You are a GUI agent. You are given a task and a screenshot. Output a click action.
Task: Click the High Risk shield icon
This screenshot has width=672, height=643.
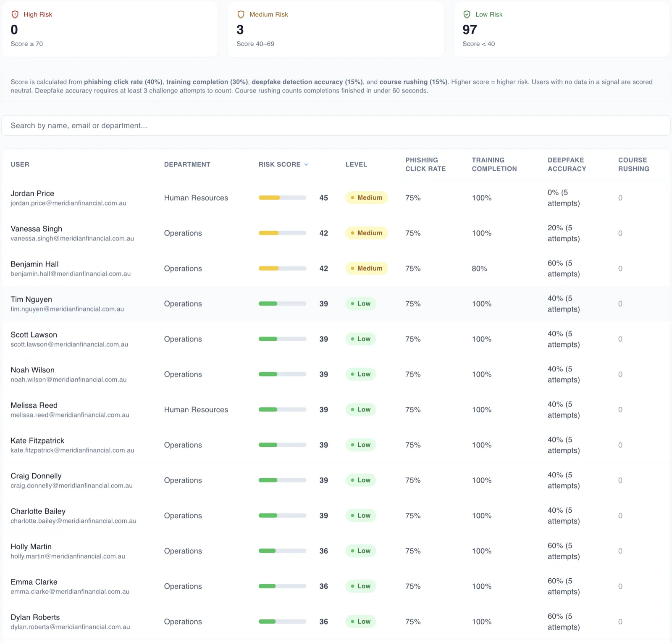[x=15, y=14]
